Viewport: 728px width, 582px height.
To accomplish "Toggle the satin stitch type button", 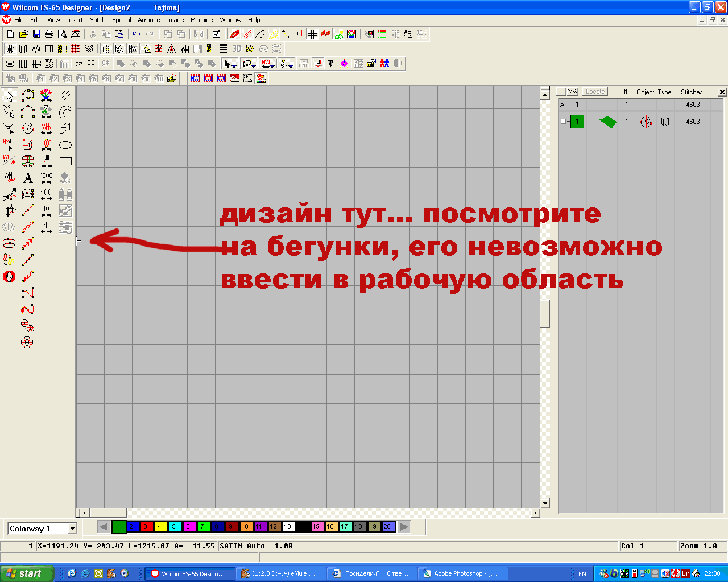I will (x=10, y=49).
